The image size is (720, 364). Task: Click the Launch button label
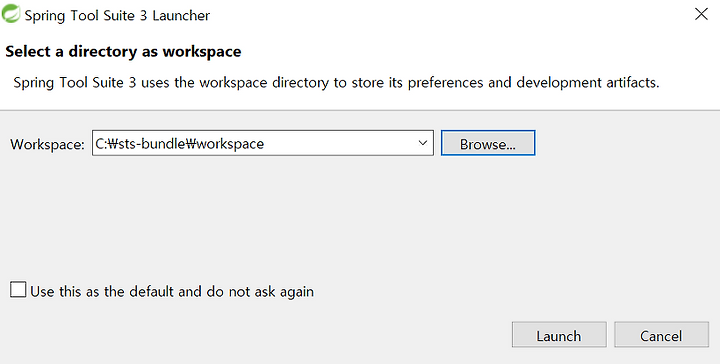coord(559,336)
